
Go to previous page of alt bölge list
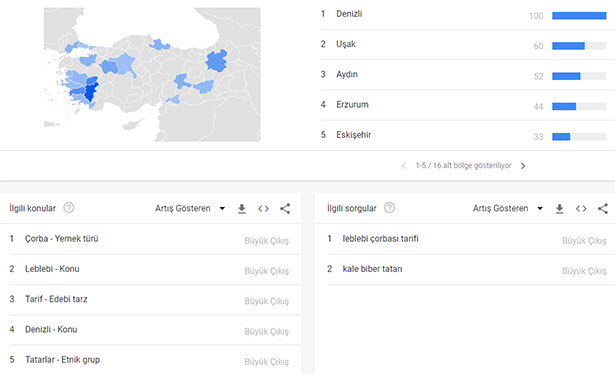pos(403,166)
